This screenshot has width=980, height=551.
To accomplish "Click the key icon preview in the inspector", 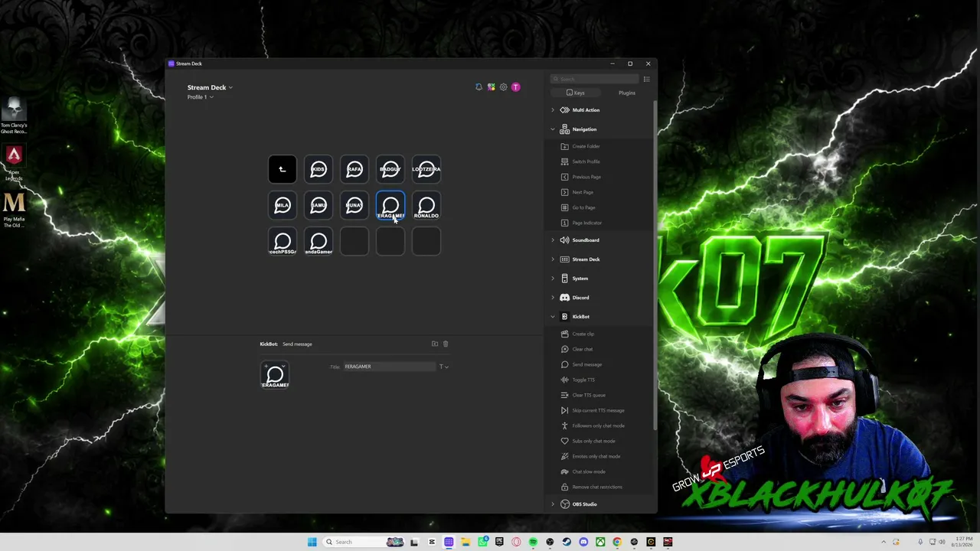I will pos(275,375).
